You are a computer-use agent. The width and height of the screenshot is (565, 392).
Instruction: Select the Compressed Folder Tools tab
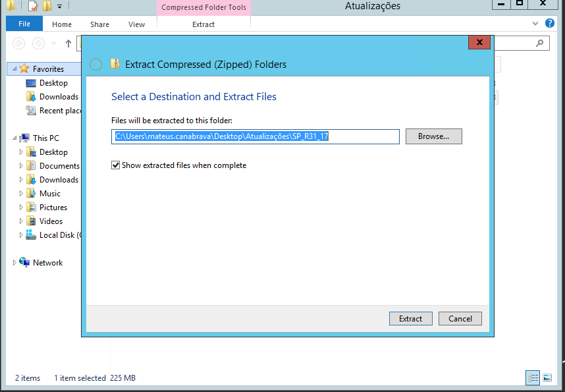pos(203,7)
